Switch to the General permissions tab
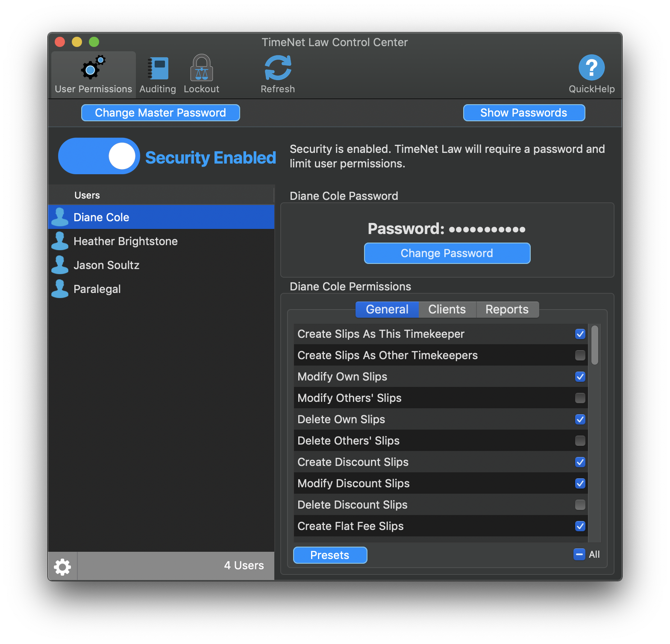 coord(387,309)
